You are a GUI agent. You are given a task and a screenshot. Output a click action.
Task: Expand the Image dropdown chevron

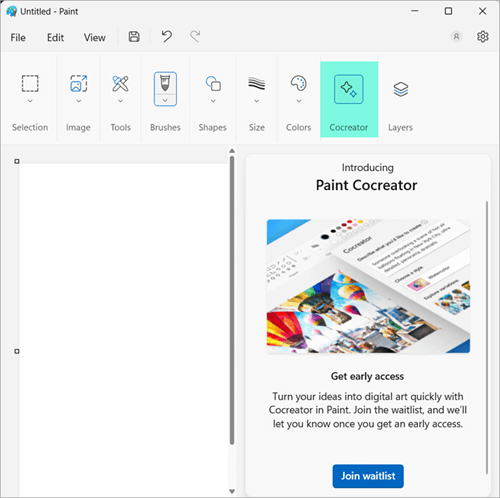[x=79, y=101]
